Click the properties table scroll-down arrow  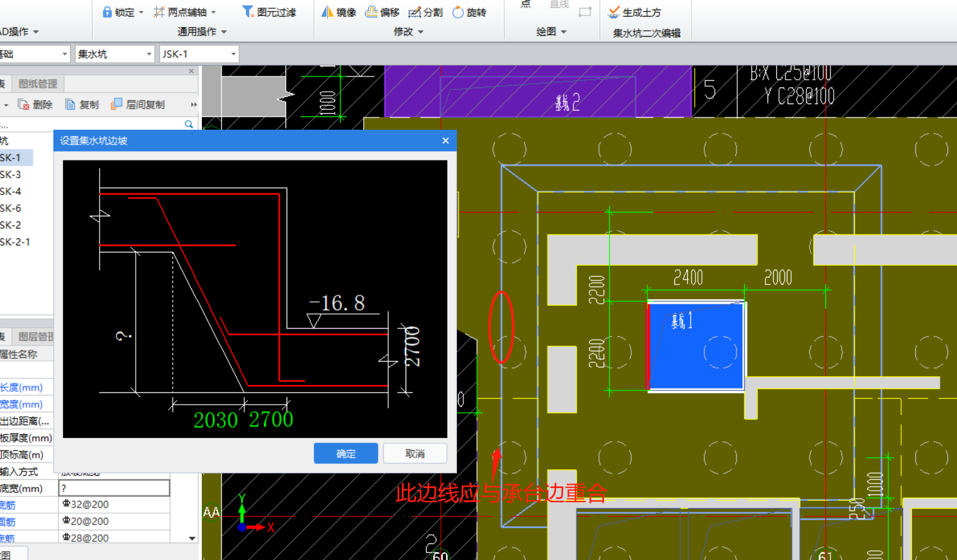click(x=192, y=538)
